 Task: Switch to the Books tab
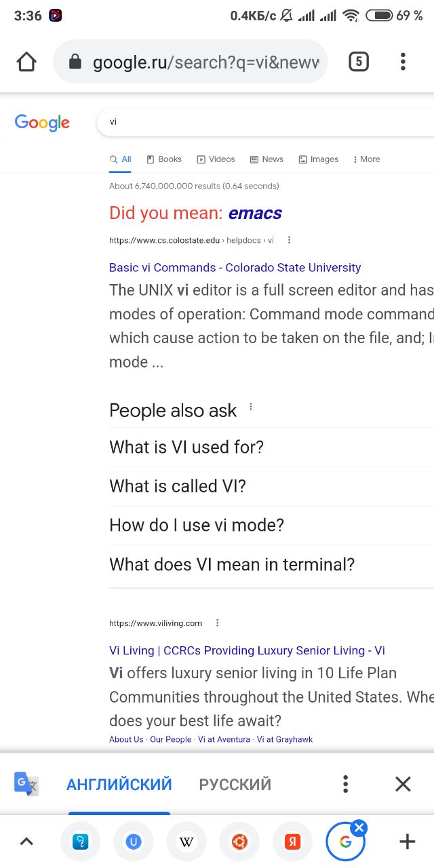(x=164, y=159)
